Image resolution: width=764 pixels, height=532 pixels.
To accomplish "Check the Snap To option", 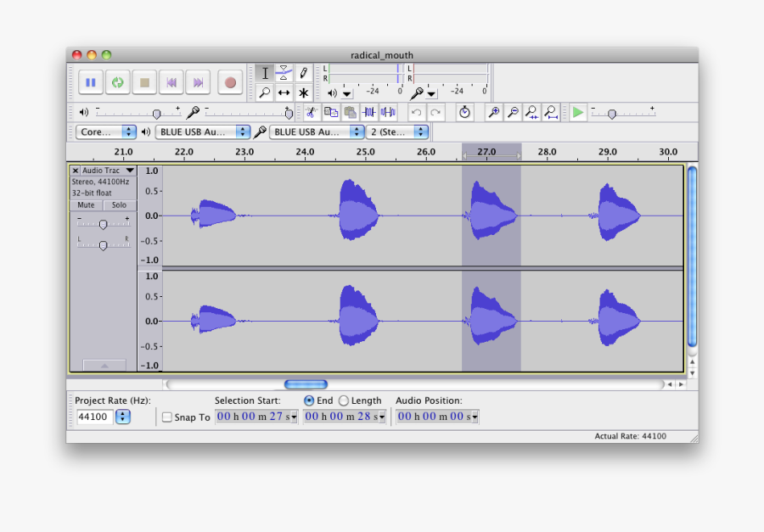I will [166, 417].
